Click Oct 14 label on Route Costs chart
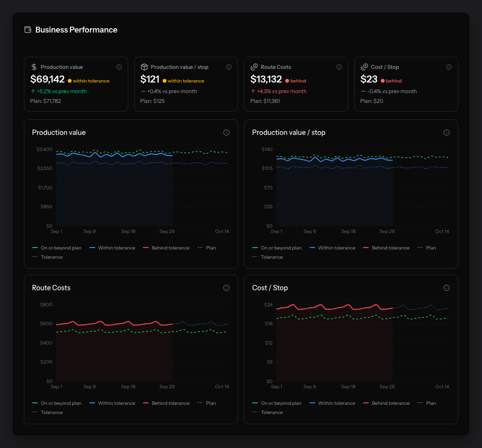482x448 pixels. [222, 386]
